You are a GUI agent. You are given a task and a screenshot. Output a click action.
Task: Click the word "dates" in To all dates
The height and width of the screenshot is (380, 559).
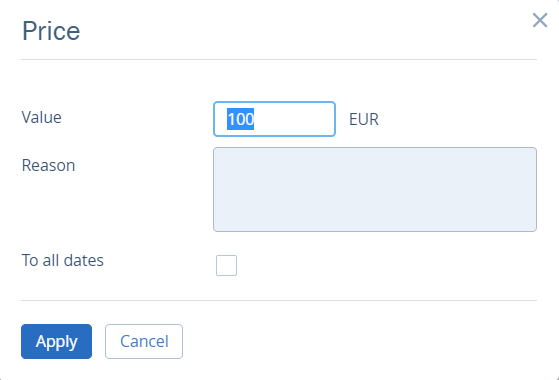(84, 260)
